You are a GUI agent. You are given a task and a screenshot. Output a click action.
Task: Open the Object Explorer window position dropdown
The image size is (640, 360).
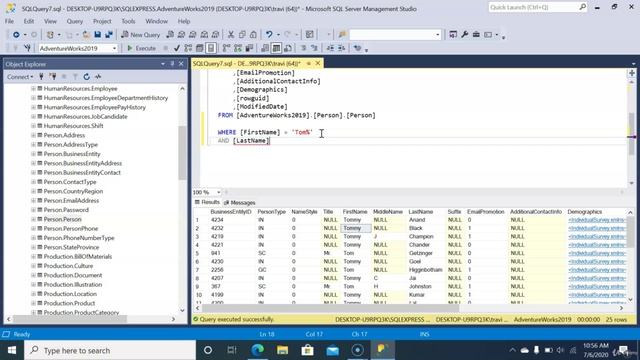[162, 64]
